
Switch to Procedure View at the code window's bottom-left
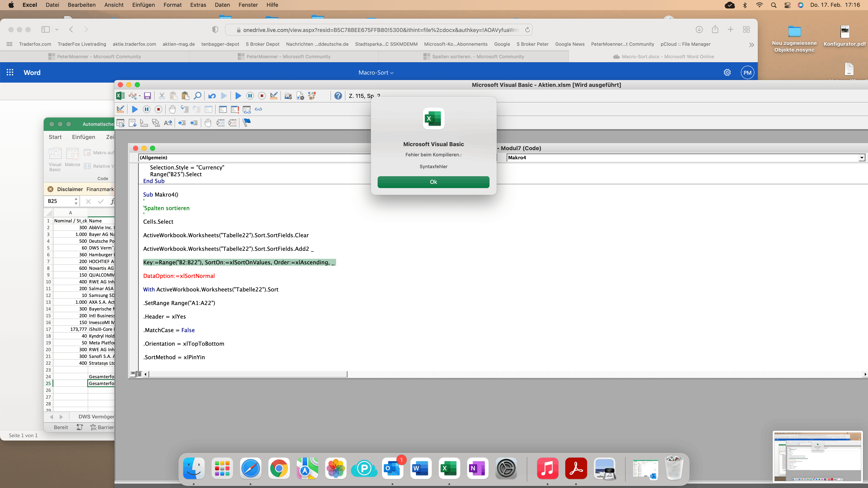[133, 374]
